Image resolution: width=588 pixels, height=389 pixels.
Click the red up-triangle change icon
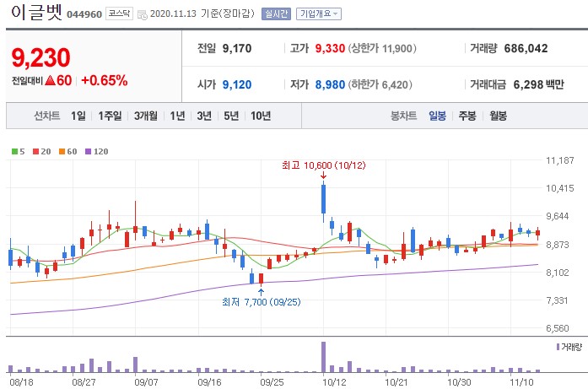[x=51, y=81]
